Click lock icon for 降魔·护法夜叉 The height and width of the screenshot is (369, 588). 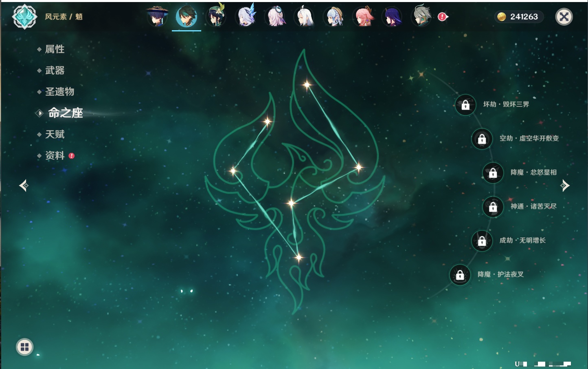click(460, 275)
